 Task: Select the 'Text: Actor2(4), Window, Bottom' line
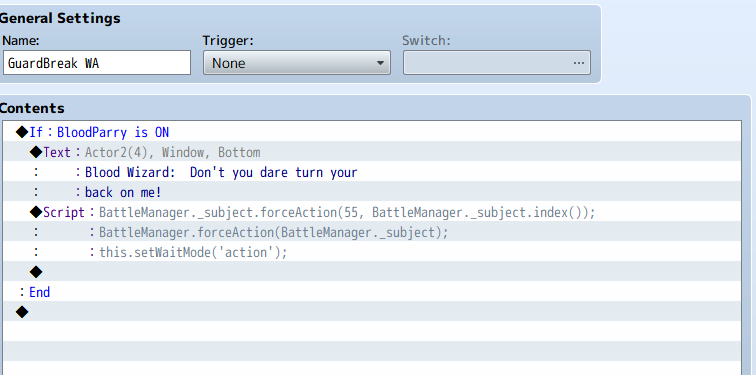tap(372, 152)
